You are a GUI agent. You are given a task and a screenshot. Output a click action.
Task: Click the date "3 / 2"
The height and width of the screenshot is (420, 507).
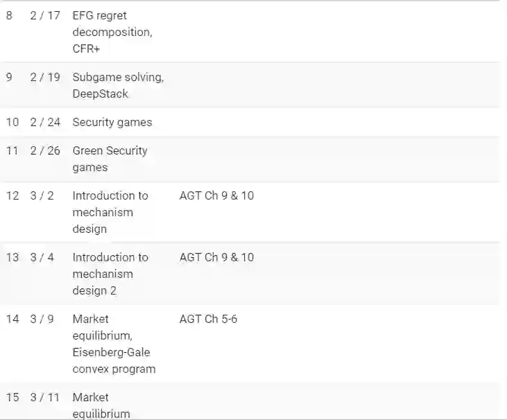[42, 195]
